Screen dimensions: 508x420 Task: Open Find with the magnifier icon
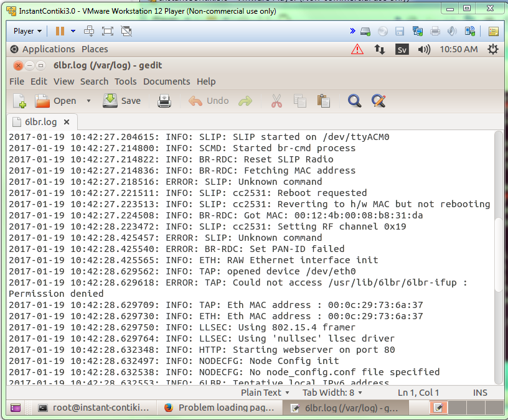click(x=354, y=101)
